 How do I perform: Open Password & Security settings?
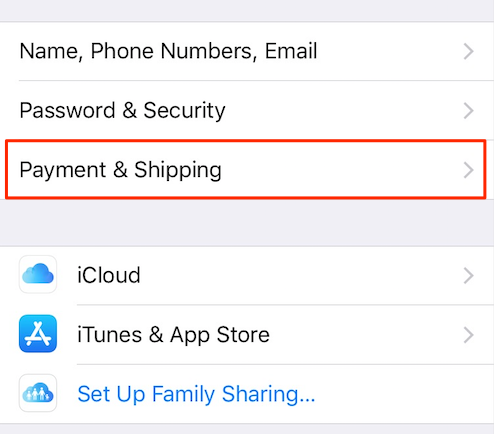[x=247, y=110]
